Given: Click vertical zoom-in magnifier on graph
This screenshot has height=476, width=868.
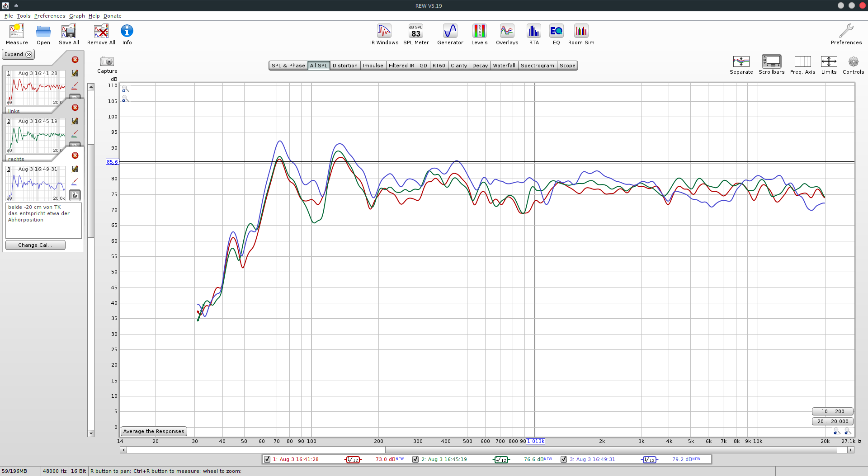Looking at the screenshot, I should point(125,89).
